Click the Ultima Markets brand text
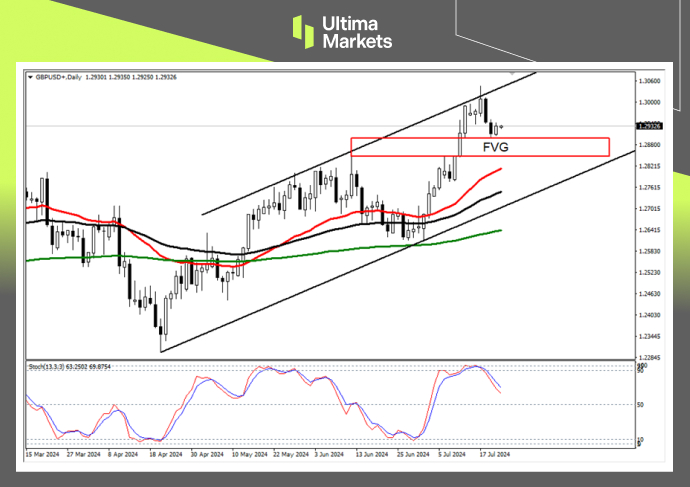The image size is (690, 487). coord(356,32)
